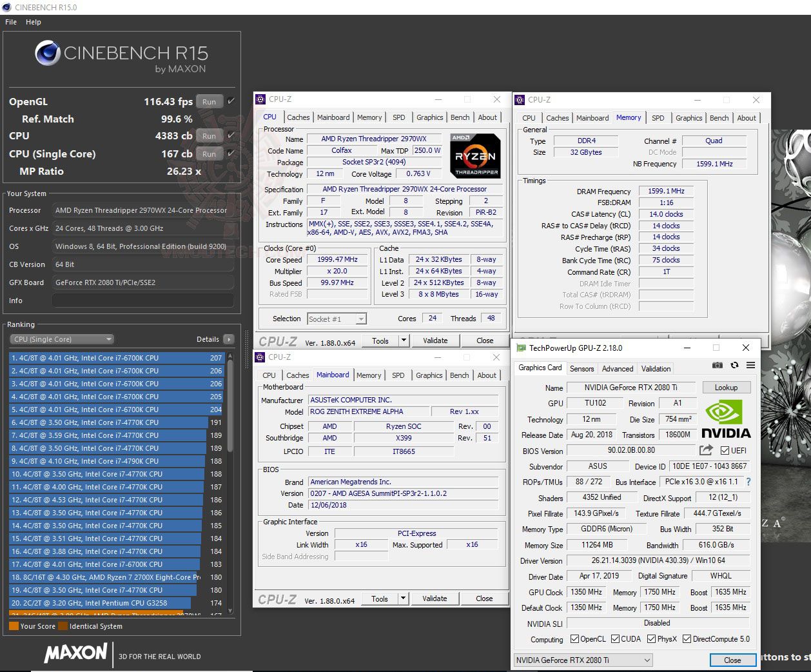
Task: Click the Identical System legend swatch
Action: (x=63, y=626)
